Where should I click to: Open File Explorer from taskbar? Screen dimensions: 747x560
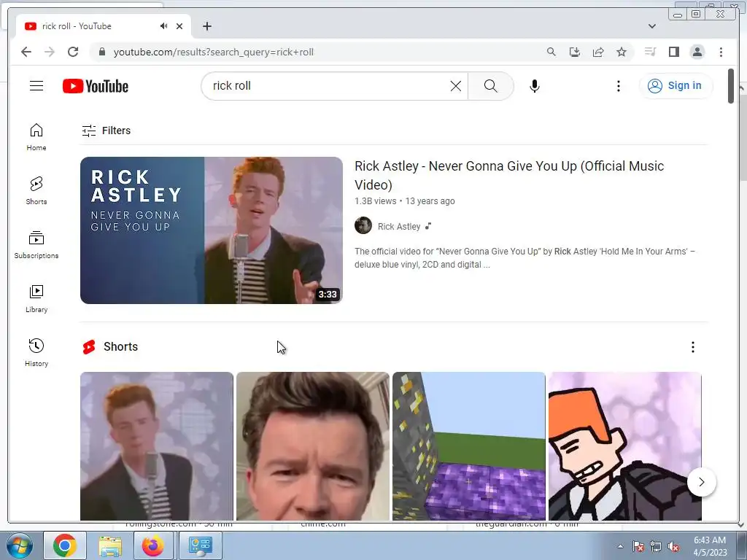tap(109, 545)
